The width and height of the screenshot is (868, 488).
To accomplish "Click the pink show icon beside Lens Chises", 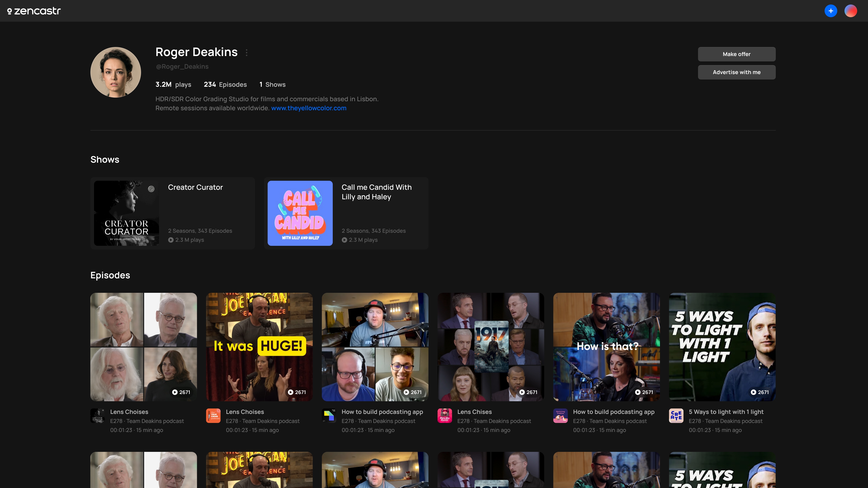I will point(444,416).
